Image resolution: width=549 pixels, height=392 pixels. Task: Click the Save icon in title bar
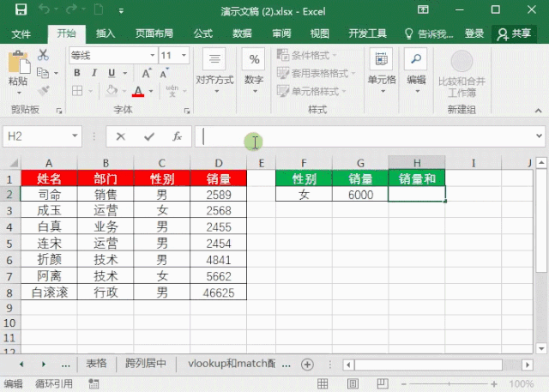coord(21,9)
